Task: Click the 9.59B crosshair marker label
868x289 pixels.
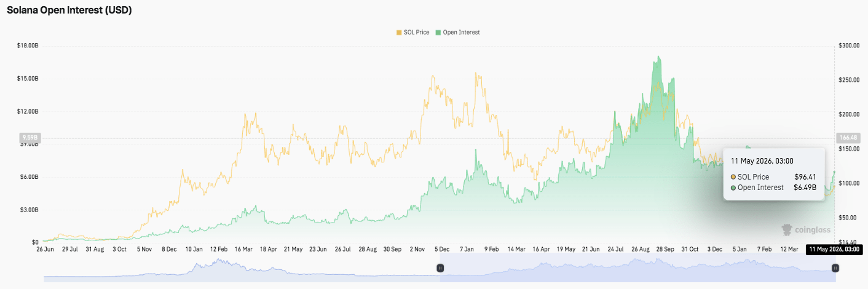Action: click(30, 138)
